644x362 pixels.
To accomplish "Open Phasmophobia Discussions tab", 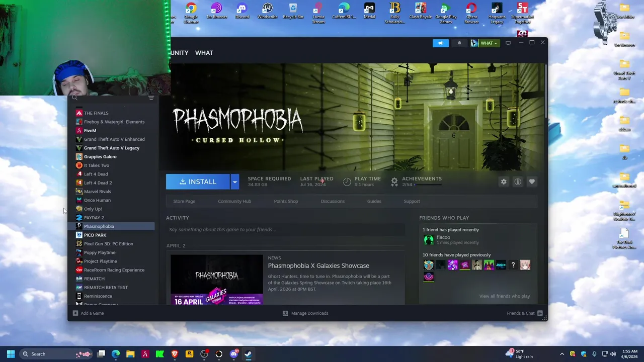I will (x=333, y=201).
